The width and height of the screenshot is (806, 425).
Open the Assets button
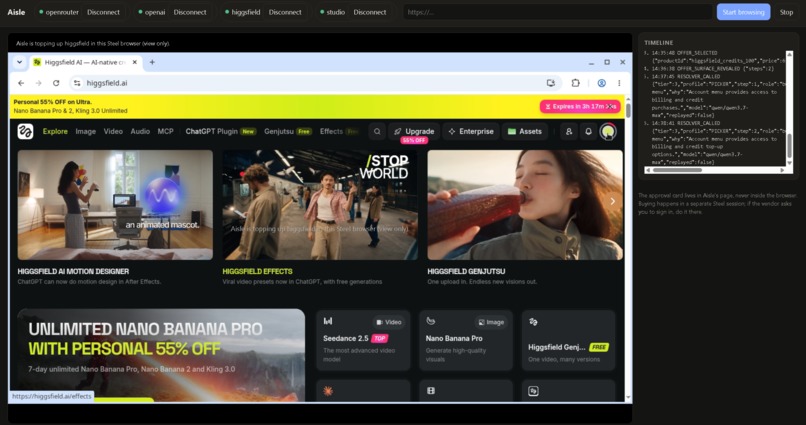(525, 132)
